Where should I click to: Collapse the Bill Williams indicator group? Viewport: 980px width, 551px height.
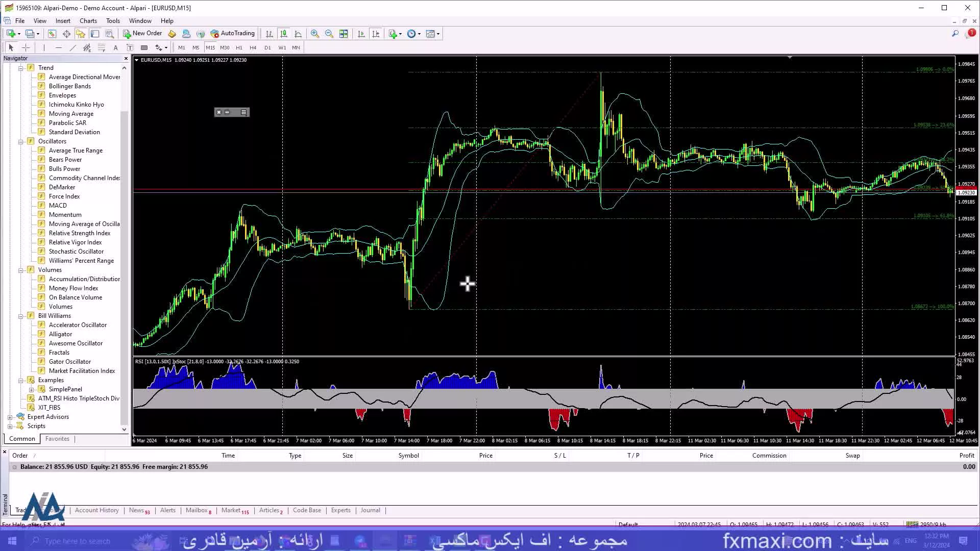[x=21, y=316]
